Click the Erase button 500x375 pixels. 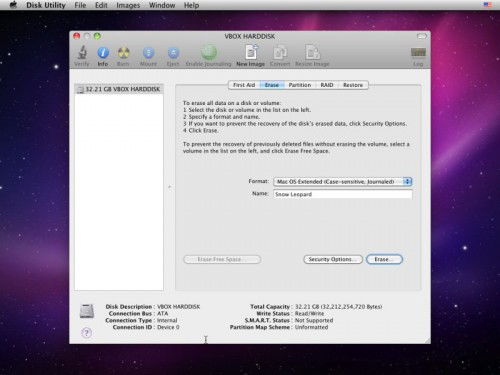coord(384,259)
